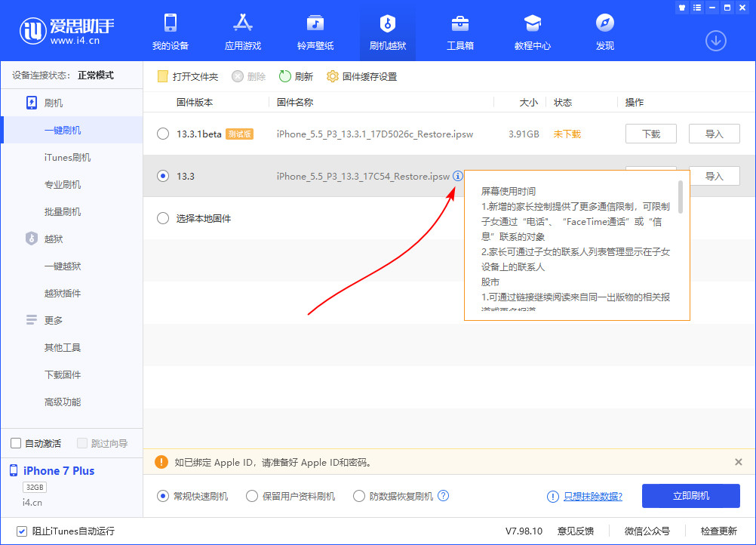This screenshot has height=545, width=756.
Task: Click help question icon beside 防数据恢复刷机
Action: [443, 495]
